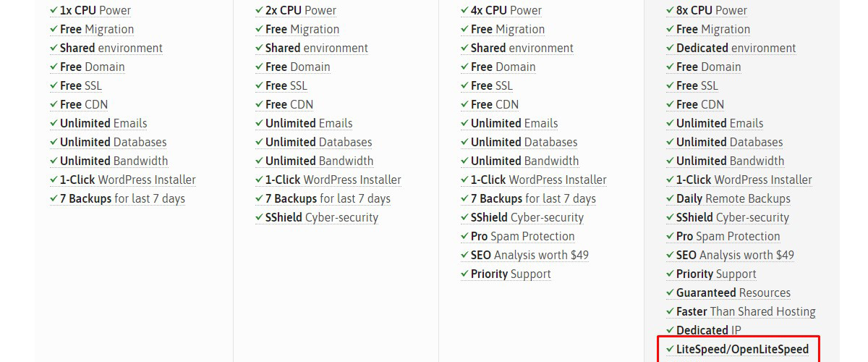868x362 pixels.
Task: Click checkmark beside 4x CPU Power
Action: point(464,10)
